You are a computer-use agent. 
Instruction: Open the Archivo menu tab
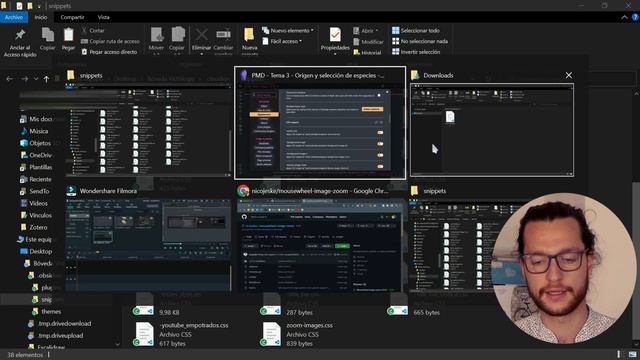(x=14, y=17)
